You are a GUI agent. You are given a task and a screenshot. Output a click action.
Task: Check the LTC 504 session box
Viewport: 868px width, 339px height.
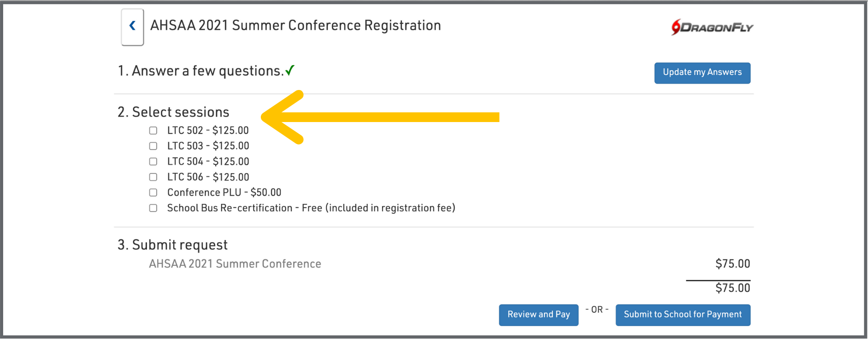[x=153, y=162]
